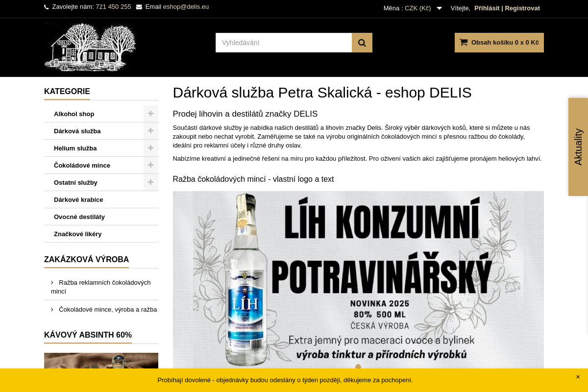Image resolution: width=588 pixels, height=392 pixels.
Task: Open the Obsah košíku cart button
Action: click(x=499, y=43)
